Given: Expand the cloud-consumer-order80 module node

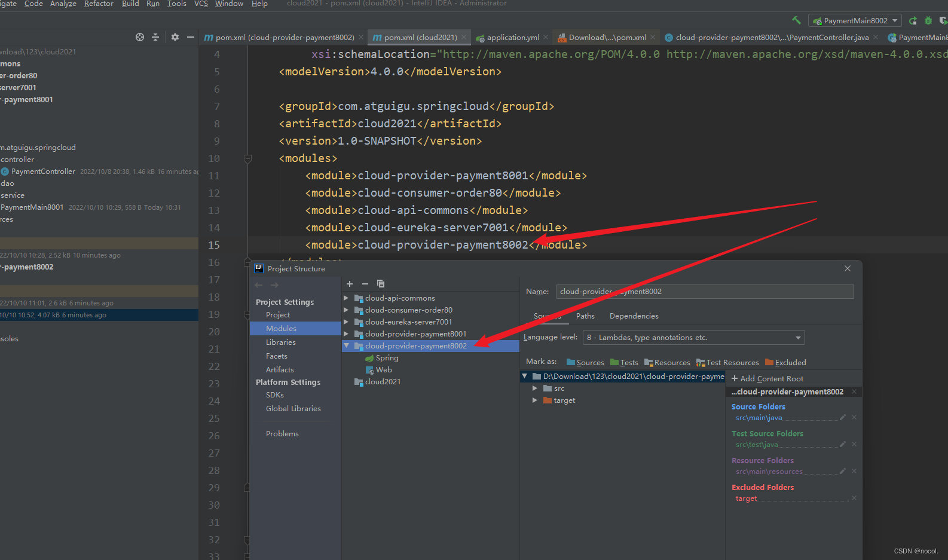Looking at the screenshot, I should 346,310.
